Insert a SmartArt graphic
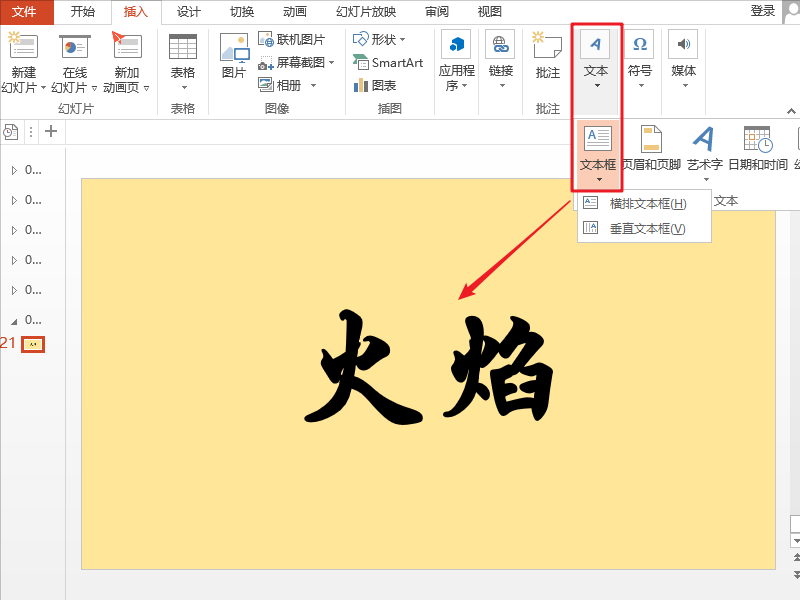800x600 pixels. 388,63
